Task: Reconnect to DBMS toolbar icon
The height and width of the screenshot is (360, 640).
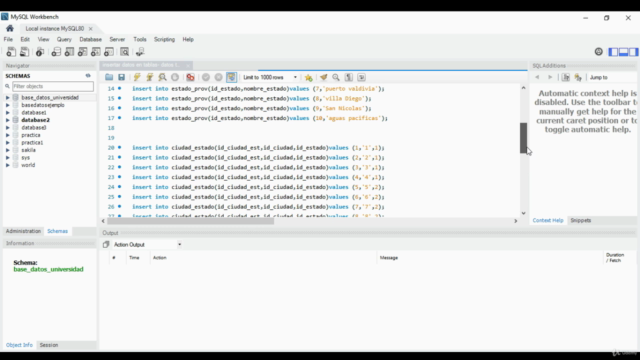Action: coord(140,52)
